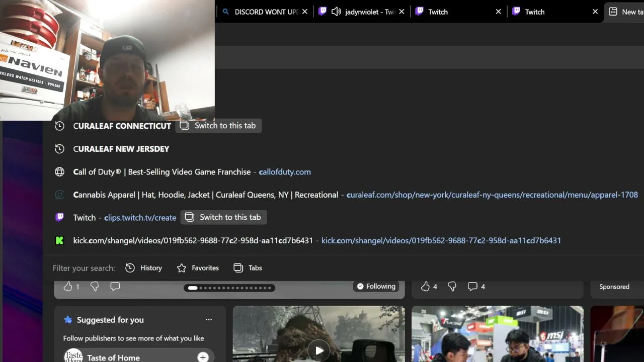Close the Twitch tab right after jadynviolet
This screenshot has height=362, width=644.
click(x=498, y=12)
